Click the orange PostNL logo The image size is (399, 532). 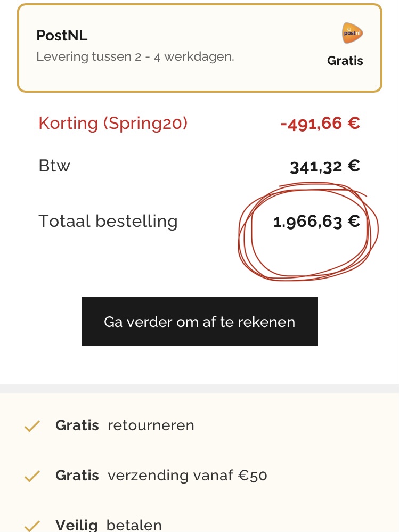(353, 33)
